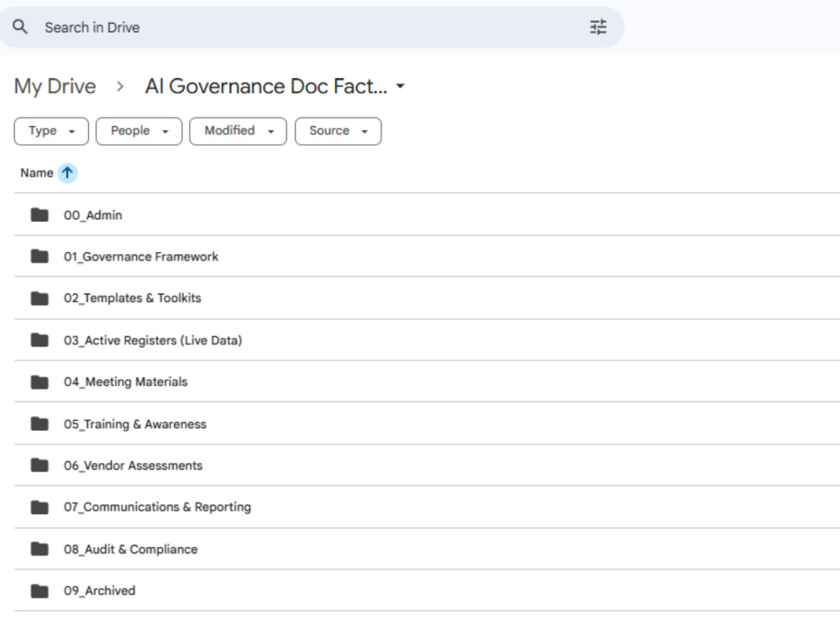The width and height of the screenshot is (840, 630).
Task: Select the 05_Training & Awareness folder icon
Action: (x=39, y=423)
